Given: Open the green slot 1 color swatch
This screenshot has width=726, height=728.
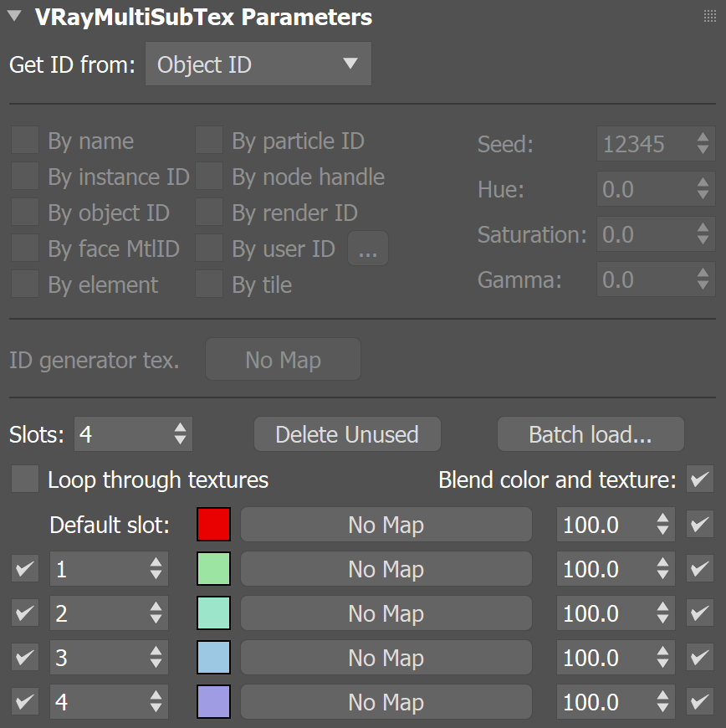Looking at the screenshot, I should (213, 569).
